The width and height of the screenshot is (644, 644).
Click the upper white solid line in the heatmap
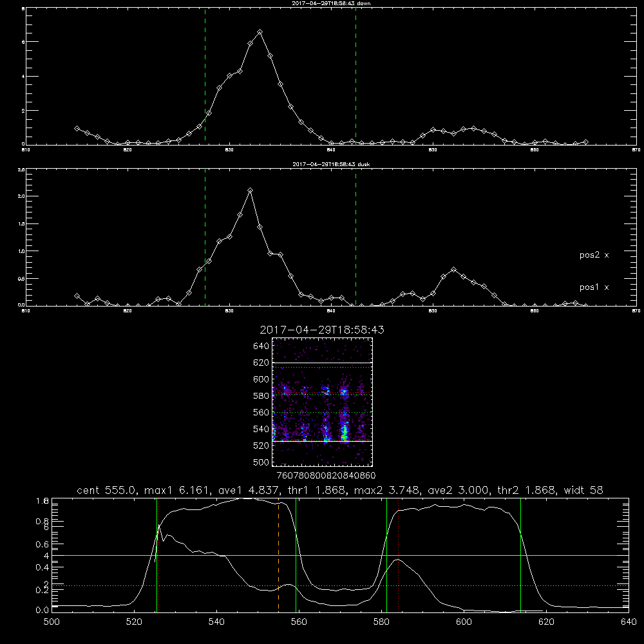click(322, 363)
